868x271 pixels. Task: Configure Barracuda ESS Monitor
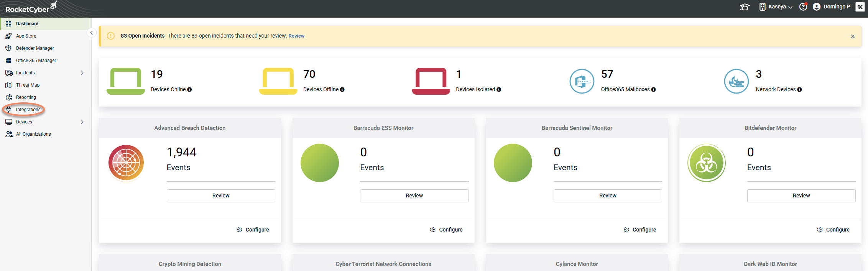click(x=446, y=230)
